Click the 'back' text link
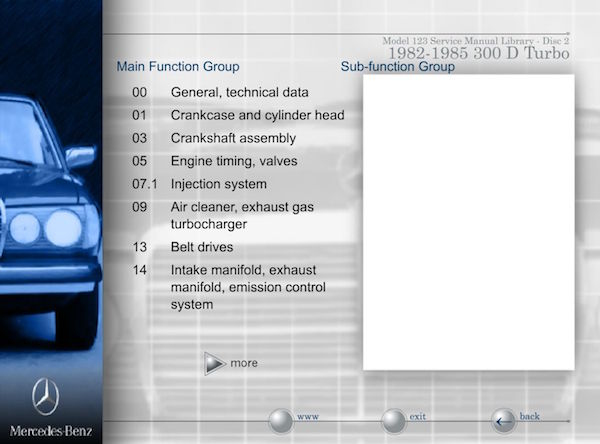The width and height of the screenshot is (600, 444). 530,416
